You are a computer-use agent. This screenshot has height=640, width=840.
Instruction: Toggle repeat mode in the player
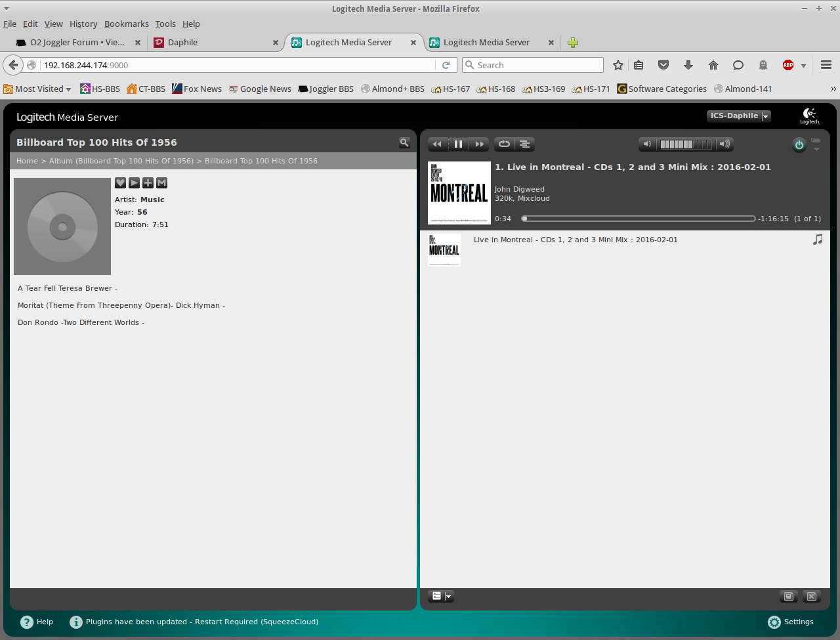504,144
